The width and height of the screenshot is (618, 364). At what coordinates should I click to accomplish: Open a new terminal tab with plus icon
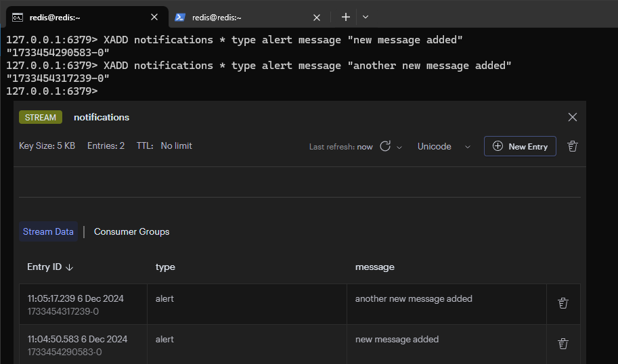[345, 17]
